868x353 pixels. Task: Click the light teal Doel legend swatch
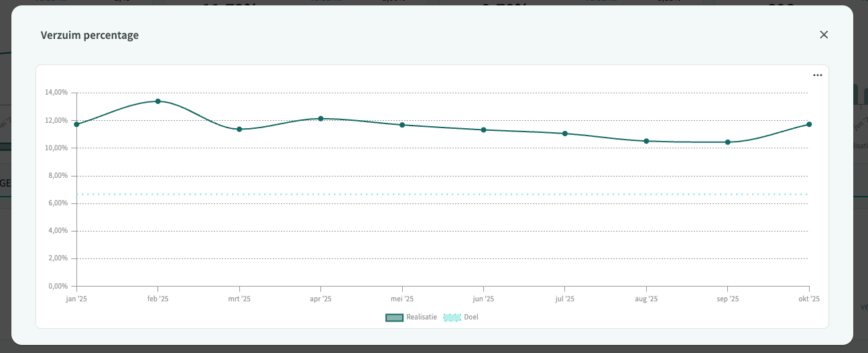click(x=452, y=317)
